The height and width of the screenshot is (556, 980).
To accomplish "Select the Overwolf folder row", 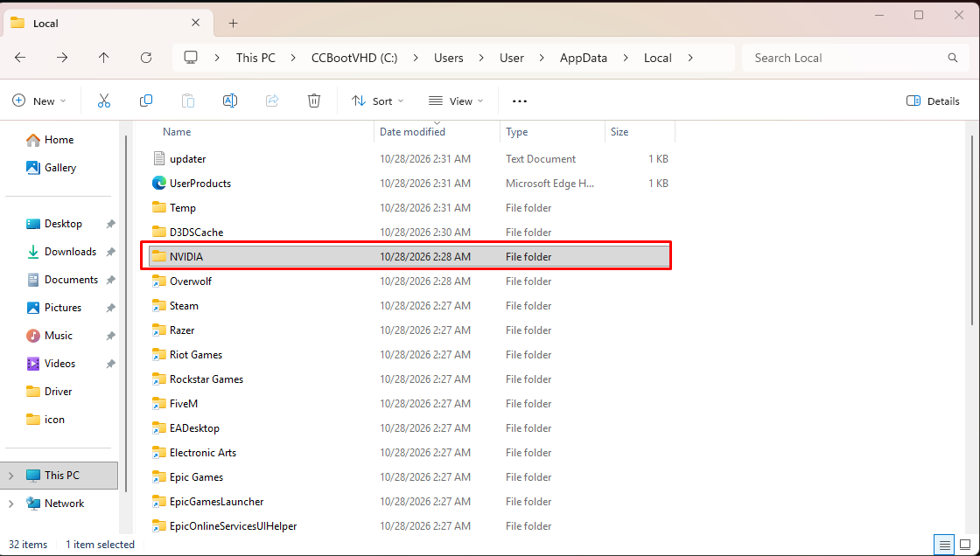I will [410, 281].
